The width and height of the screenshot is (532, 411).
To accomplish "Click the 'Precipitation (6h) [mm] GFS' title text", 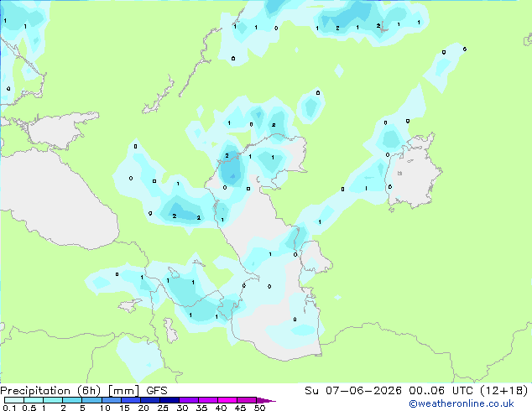I will [84, 391].
